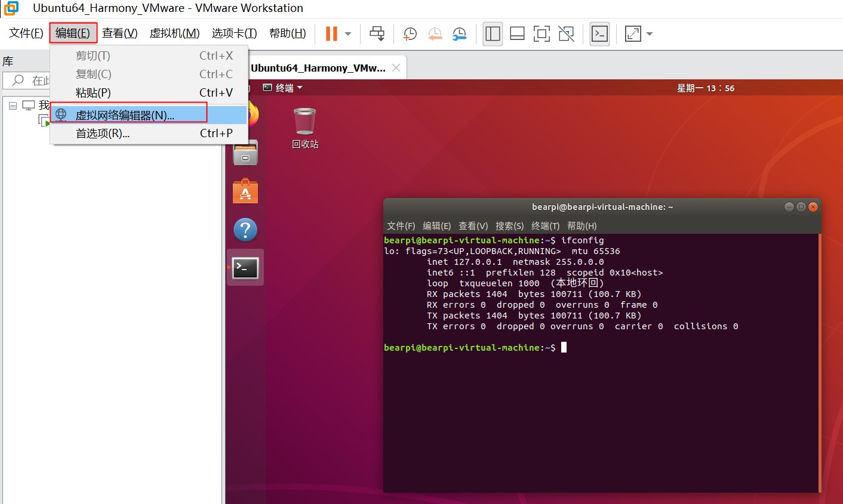The height and width of the screenshot is (504, 843).
Task: Toggle the console view button
Action: click(599, 34)
